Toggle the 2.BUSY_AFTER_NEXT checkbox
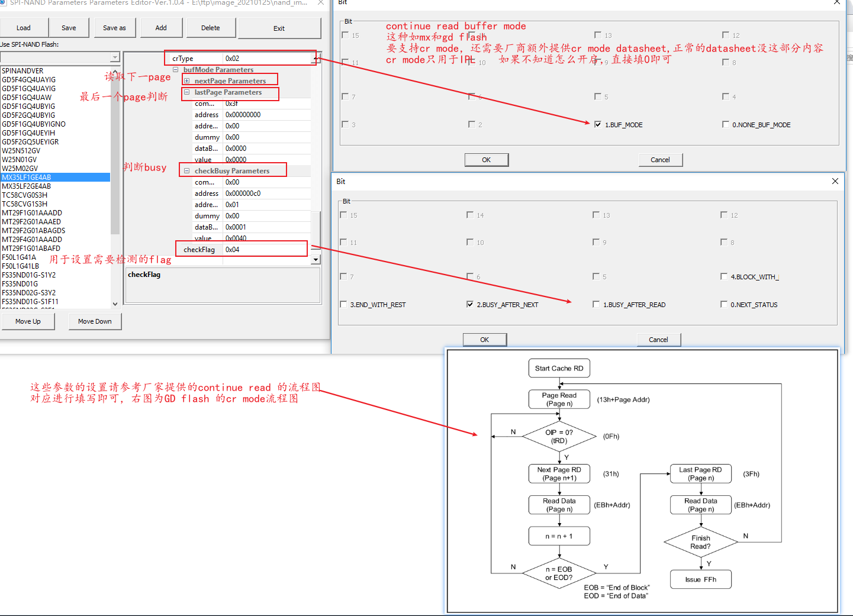Image resolution: width=853 pixels, height=616 pixels. tap(470, 305)
